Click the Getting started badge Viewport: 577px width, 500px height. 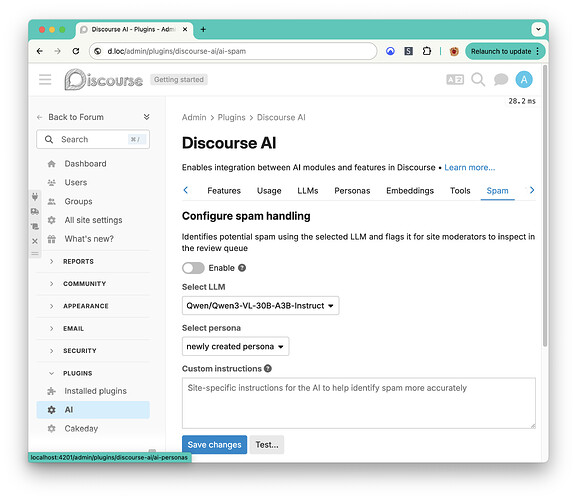coord(179,79)
